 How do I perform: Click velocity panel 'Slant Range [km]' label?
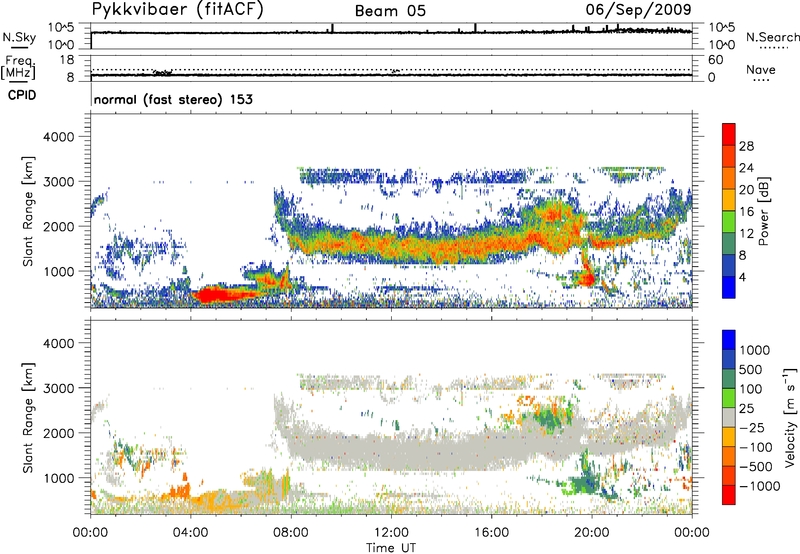28,418
